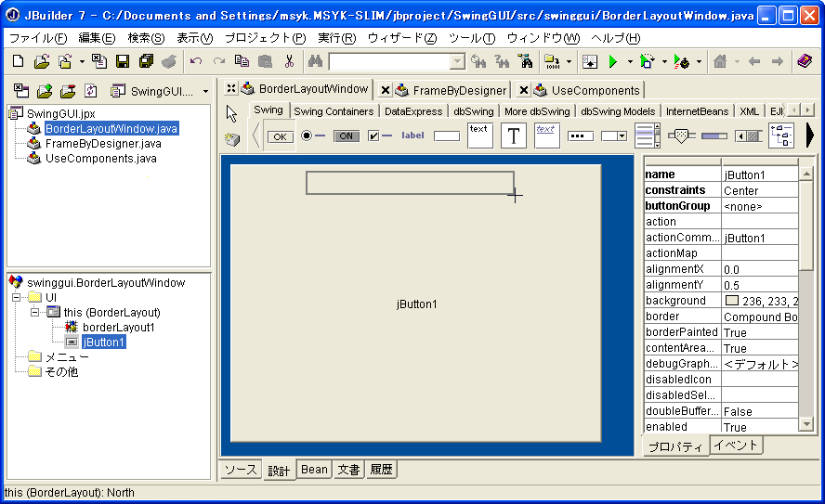Screen dimensions: 825x504
Task: Choose the selection arrow tool
Action: pyautogui.click(x=232, y=114)
